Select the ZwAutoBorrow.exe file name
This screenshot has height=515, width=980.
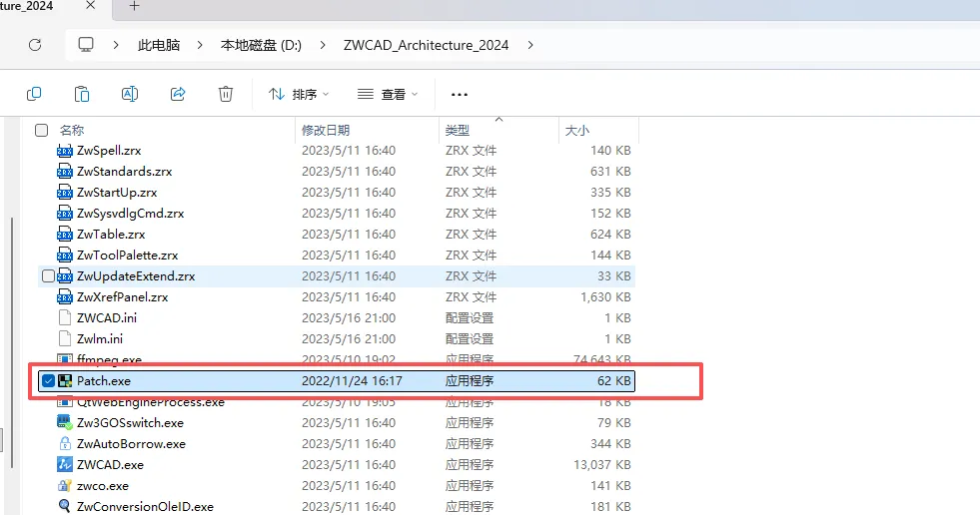[131, 444]
